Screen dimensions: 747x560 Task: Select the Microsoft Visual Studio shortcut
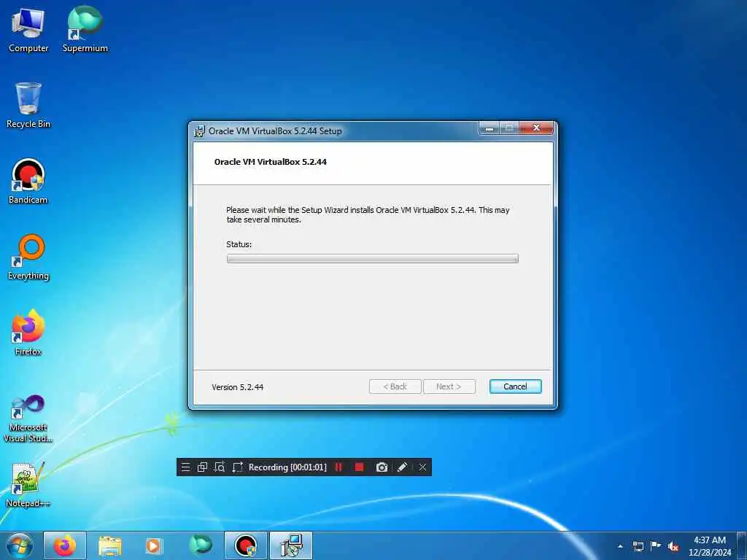coord(28,419)
